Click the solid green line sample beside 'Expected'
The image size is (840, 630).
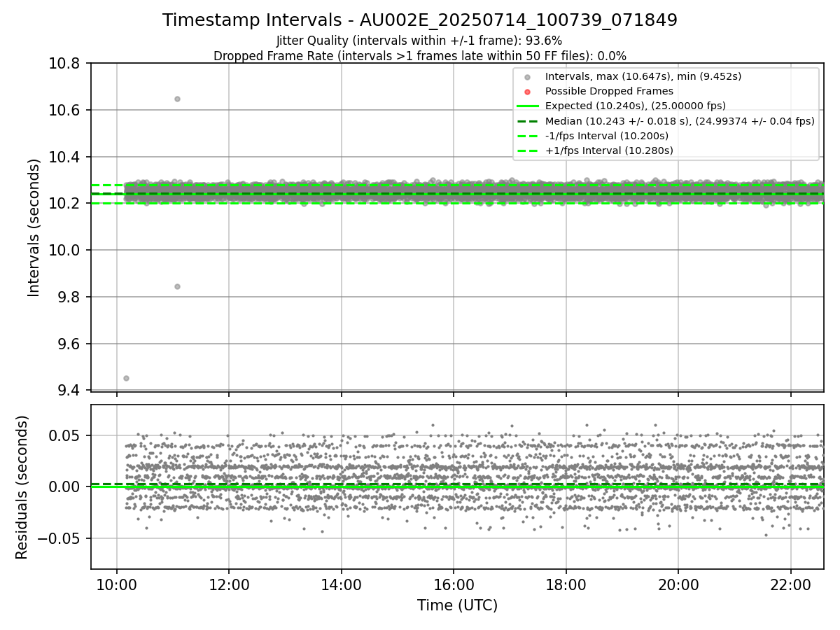click(x=528, y=106)
